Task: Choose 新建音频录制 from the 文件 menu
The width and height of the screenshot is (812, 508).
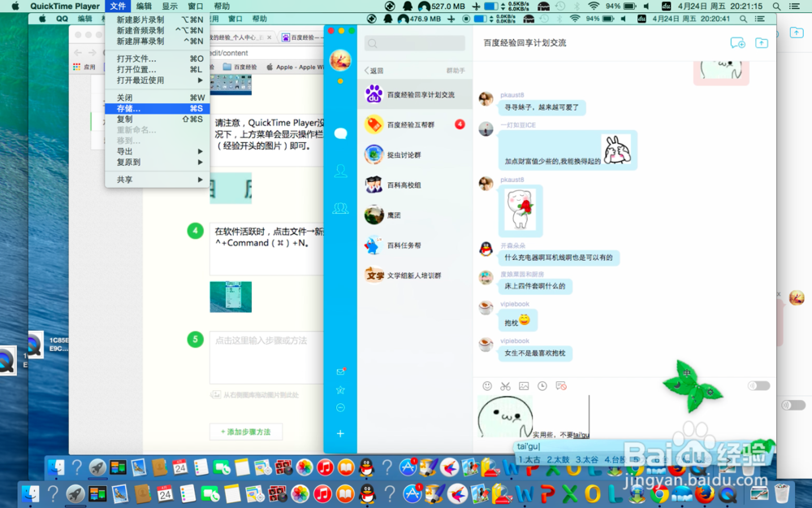Action: [x=158, y=31]
